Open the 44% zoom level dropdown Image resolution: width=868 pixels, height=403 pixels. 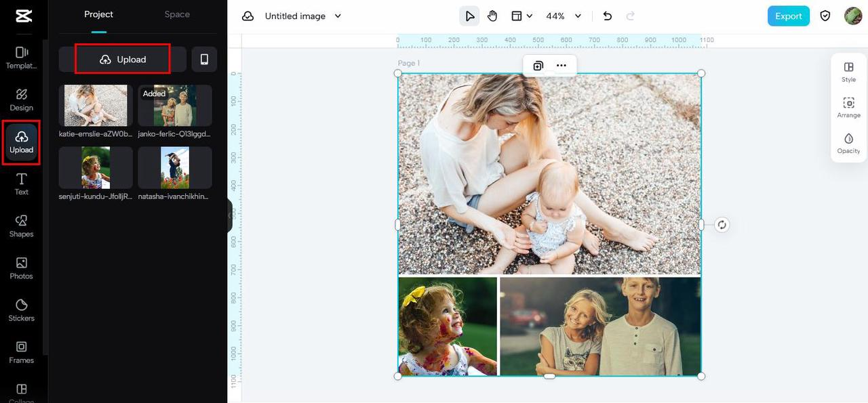tap(564, 16)
